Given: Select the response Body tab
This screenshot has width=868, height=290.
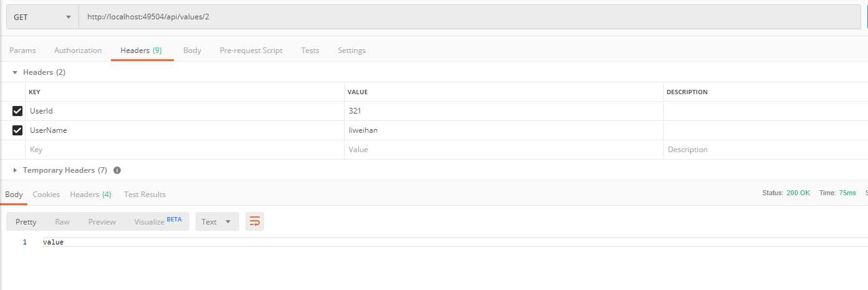Looking at the screenshot, I should (x=14, y=195).
